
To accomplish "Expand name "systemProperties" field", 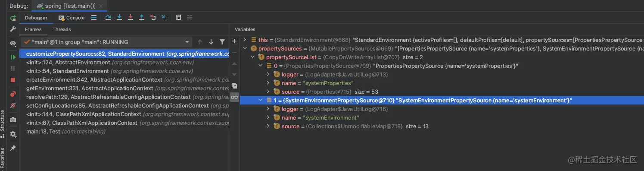I will click(268, 83).
